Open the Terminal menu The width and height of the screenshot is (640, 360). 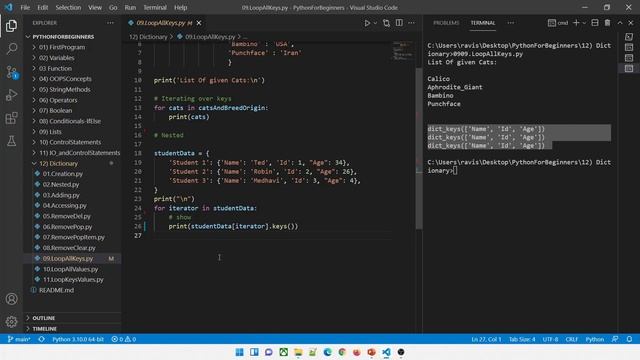pos(155,7)
